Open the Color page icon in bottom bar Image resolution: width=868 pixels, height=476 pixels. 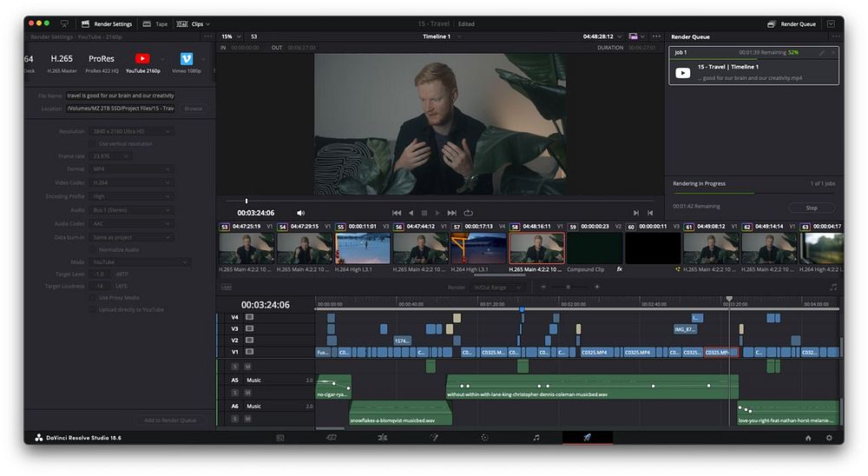point(484,438)
